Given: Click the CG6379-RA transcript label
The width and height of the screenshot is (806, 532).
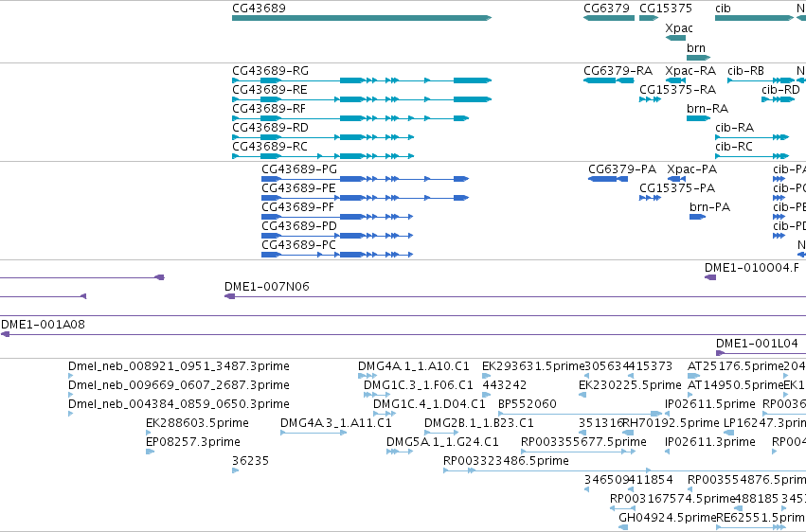Looking at the screenshot, I should click(x=618, y=71).
